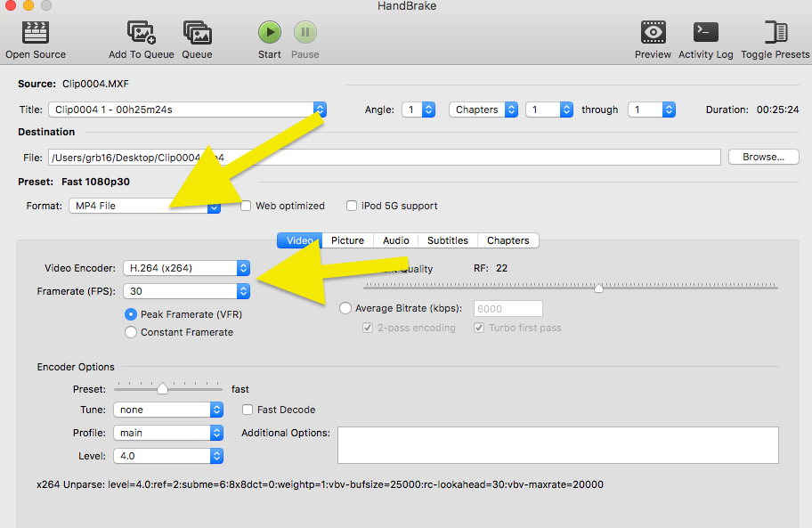Toggle 2-pass encoding checkbox
Image resolution: width=812 pixels, height=528 pixels.
pos(368,328)
